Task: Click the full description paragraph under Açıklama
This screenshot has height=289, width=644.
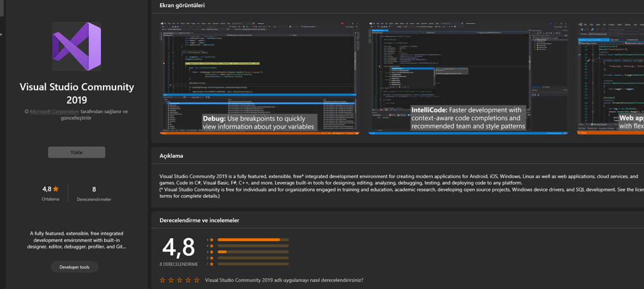Action: coord(401,186)
